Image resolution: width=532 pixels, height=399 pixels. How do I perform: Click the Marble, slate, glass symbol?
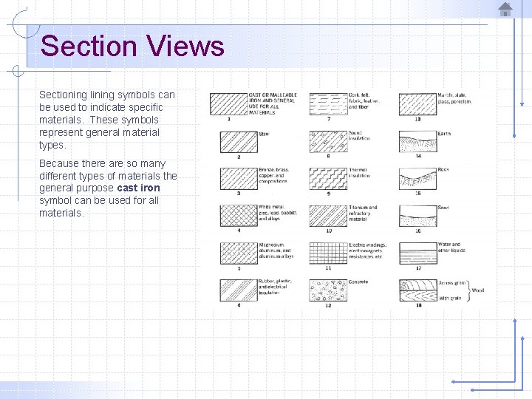tap(417, 104)
